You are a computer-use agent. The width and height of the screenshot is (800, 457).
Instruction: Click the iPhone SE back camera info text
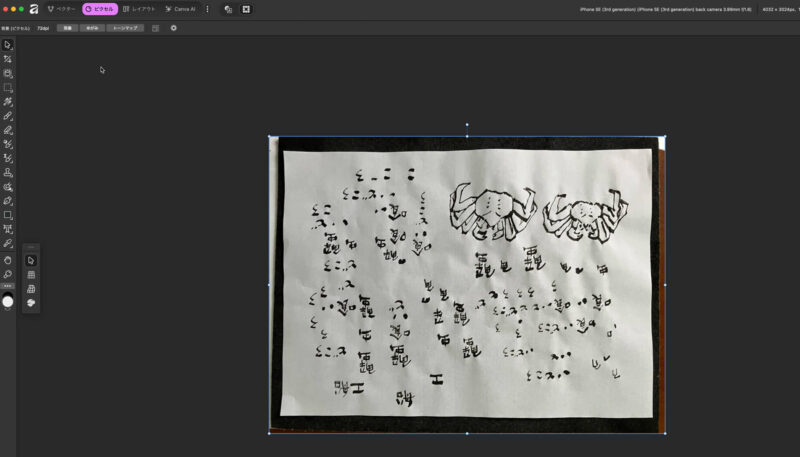[665, 9]
